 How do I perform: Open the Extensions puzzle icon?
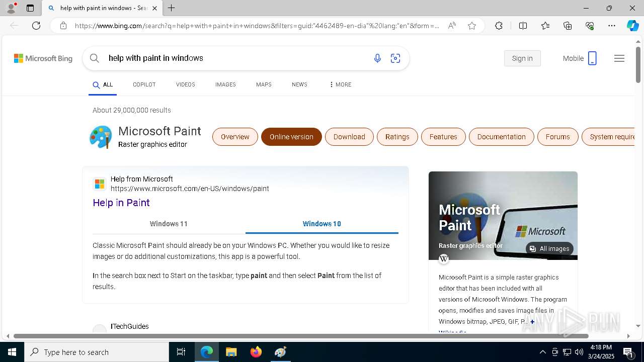(499, 26)
